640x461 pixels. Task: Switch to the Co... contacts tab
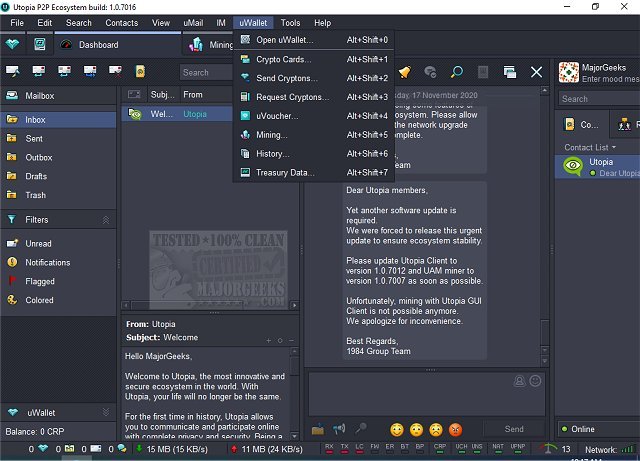(582, 125)
